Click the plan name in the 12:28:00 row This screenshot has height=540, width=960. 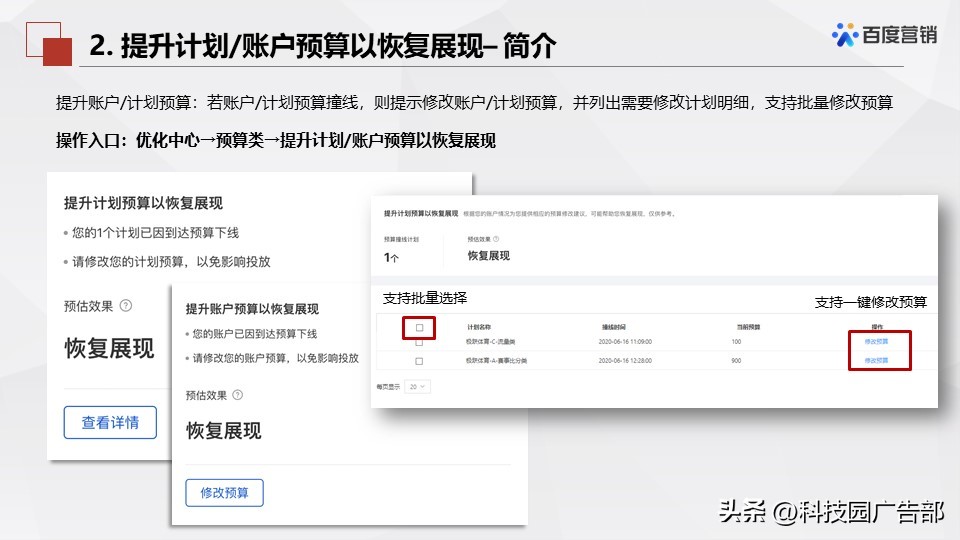pyautogui.click(x=497, y=361)
